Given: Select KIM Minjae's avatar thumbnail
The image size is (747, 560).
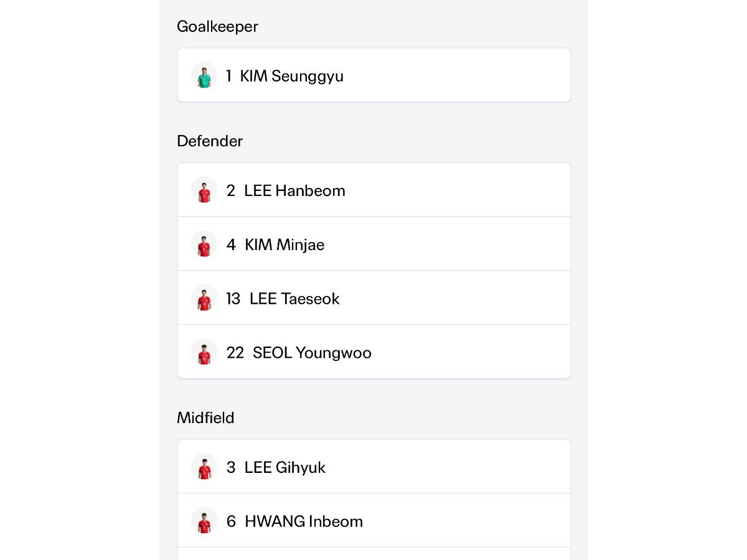Looking at the screenshot, I should pos(204,244).
